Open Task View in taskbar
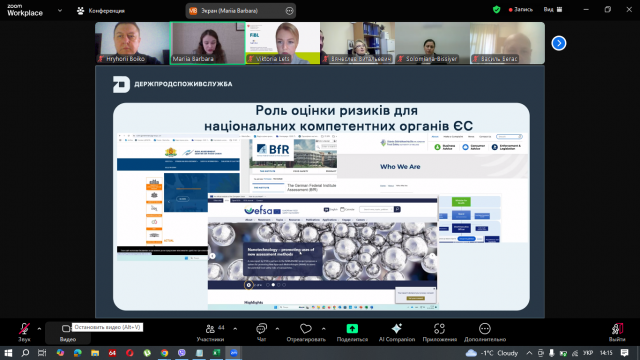The width and height of the screenshot is (640, 360). tap(42, 353)
